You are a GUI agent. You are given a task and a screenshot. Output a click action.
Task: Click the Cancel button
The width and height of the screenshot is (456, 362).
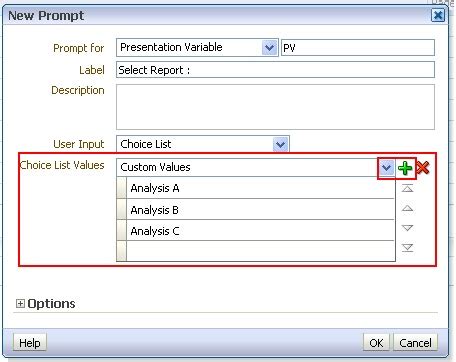415,343
